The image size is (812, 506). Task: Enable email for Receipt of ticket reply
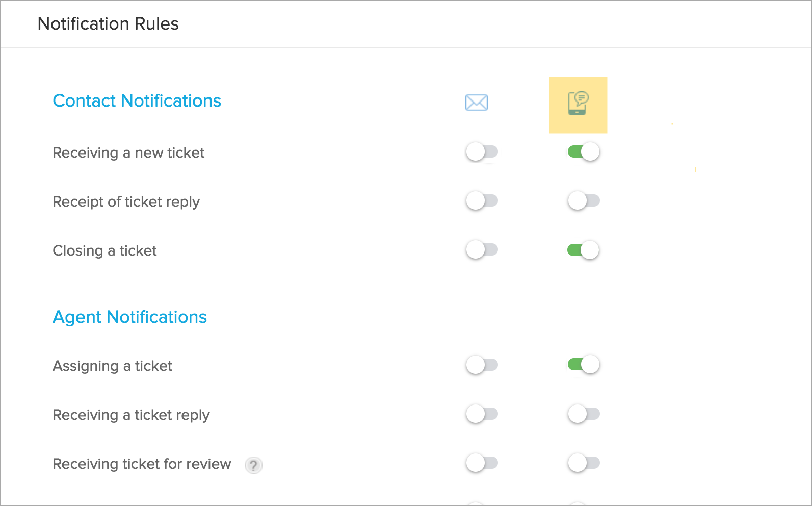tap(482, 201)
